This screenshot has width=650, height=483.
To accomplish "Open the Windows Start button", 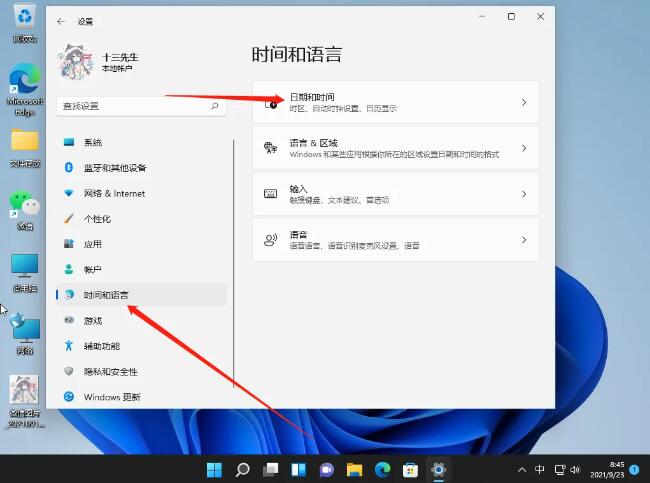I will pyautogui.click(x=214, y=470).
